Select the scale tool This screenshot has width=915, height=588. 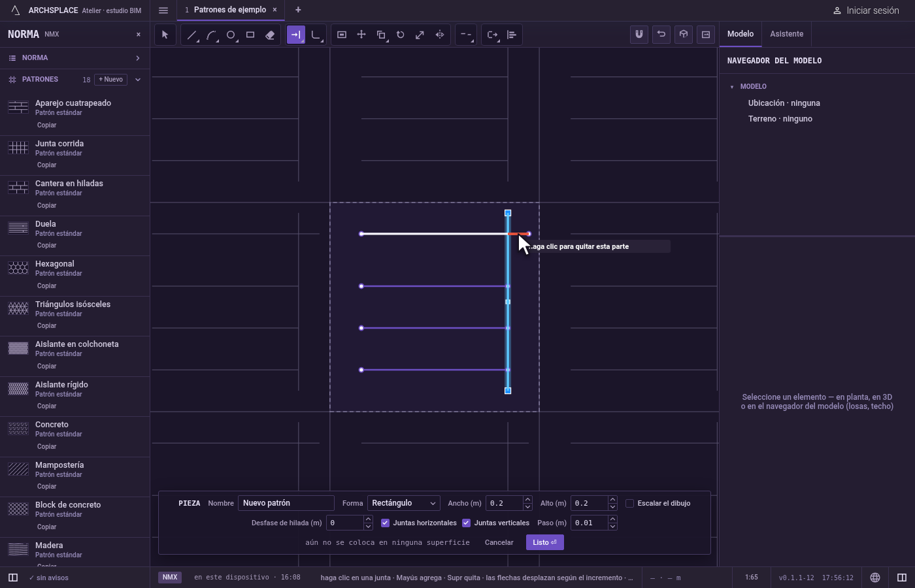(420, 35)
